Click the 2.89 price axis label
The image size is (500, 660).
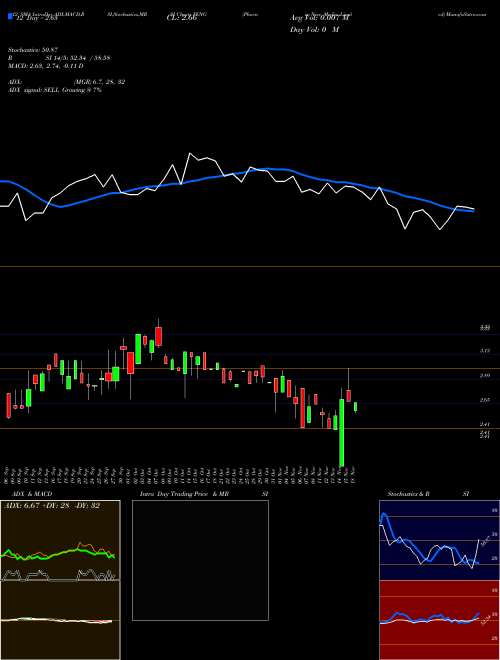485,375
